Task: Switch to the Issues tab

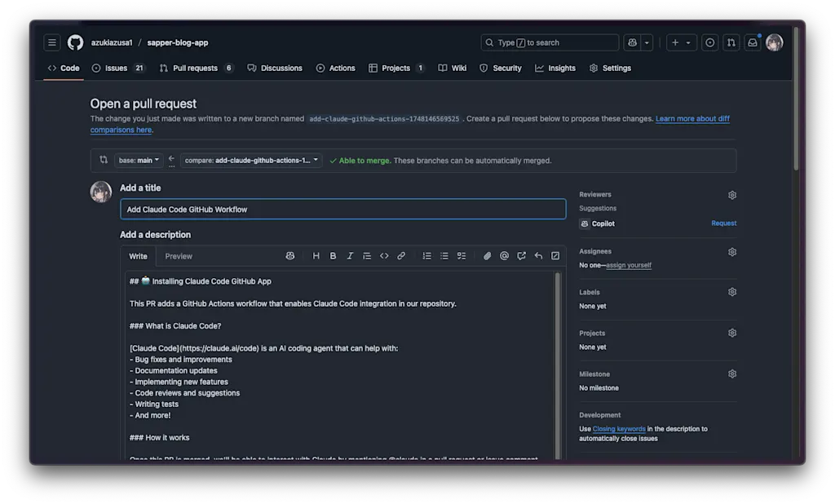Action: click(117, 69)
